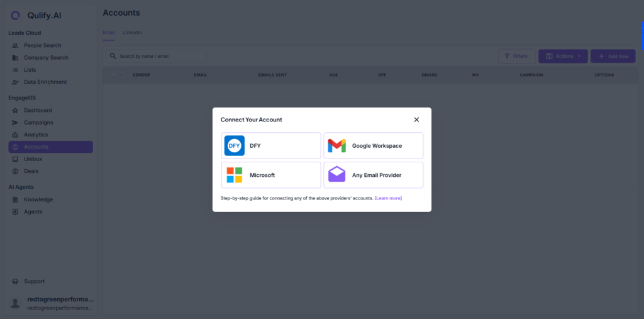Click the Dashboard home icon
This screenshot has height=319, width=644.
coord(15,110)
